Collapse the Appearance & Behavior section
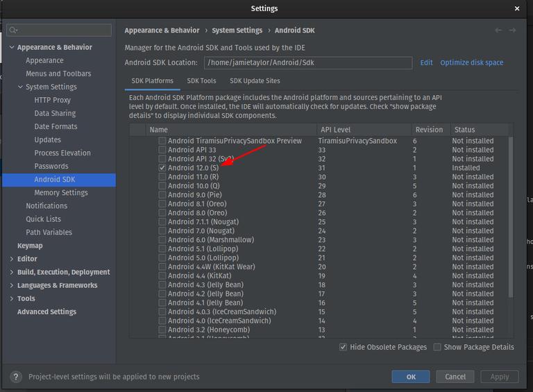 coord(12,47)
